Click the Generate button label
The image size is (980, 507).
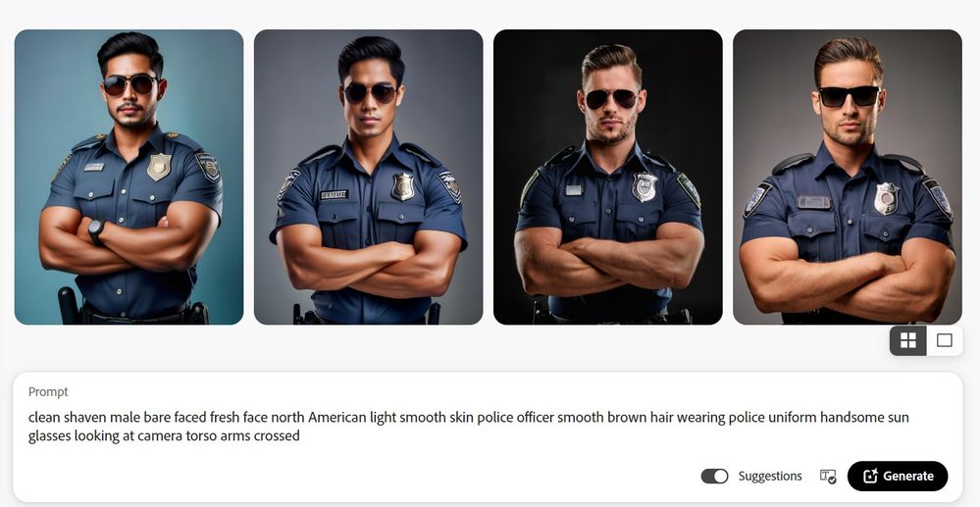(908, 477)
